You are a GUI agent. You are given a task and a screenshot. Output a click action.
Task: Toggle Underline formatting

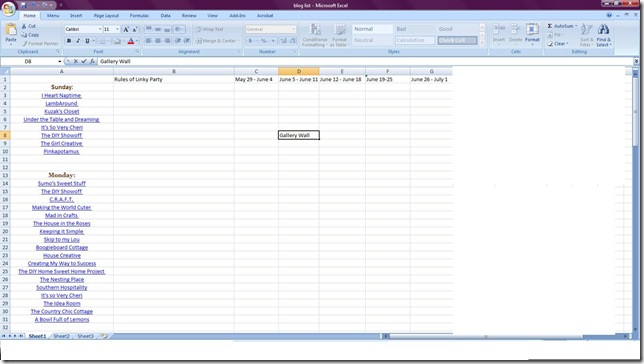pyautogui.click(x=87, y=41)
